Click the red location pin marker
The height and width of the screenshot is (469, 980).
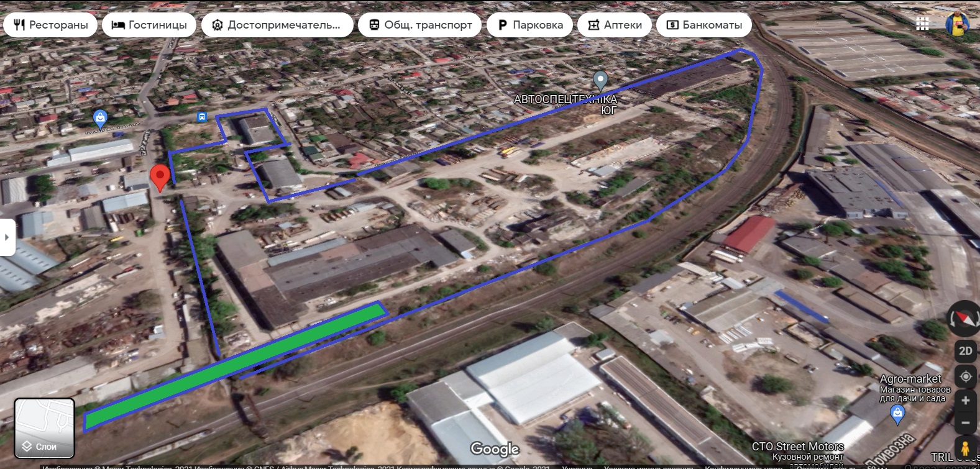pos(160,177)
